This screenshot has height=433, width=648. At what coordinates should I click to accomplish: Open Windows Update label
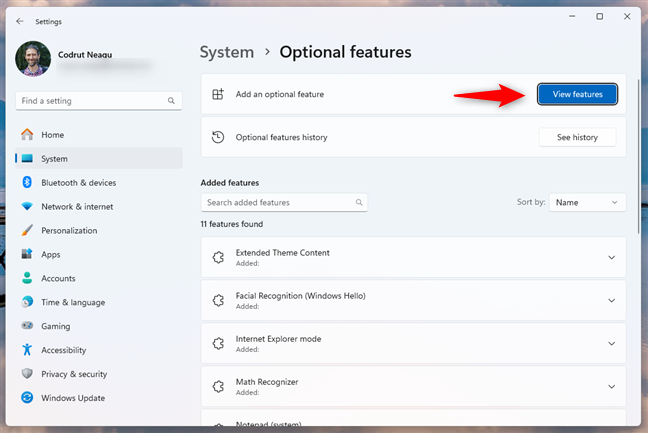coord(73,398)
